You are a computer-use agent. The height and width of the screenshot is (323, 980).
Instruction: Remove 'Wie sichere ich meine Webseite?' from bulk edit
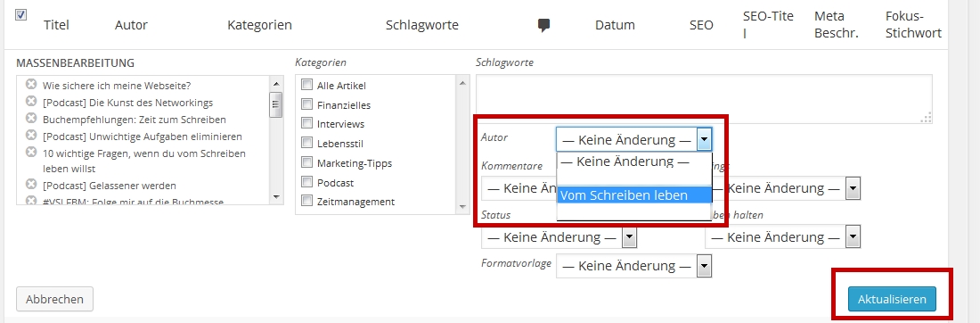(x=31, y=85)
